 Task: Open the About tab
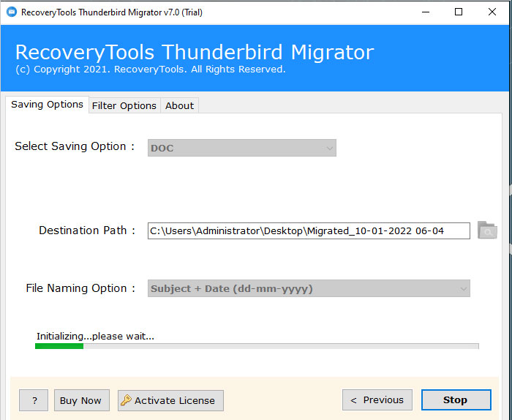[x=179, y=106]
